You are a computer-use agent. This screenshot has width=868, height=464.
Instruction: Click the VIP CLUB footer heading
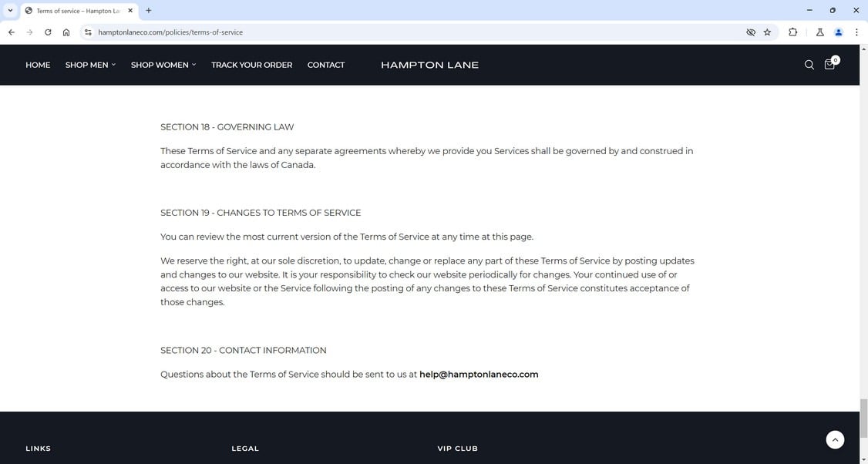pos(457,449)
